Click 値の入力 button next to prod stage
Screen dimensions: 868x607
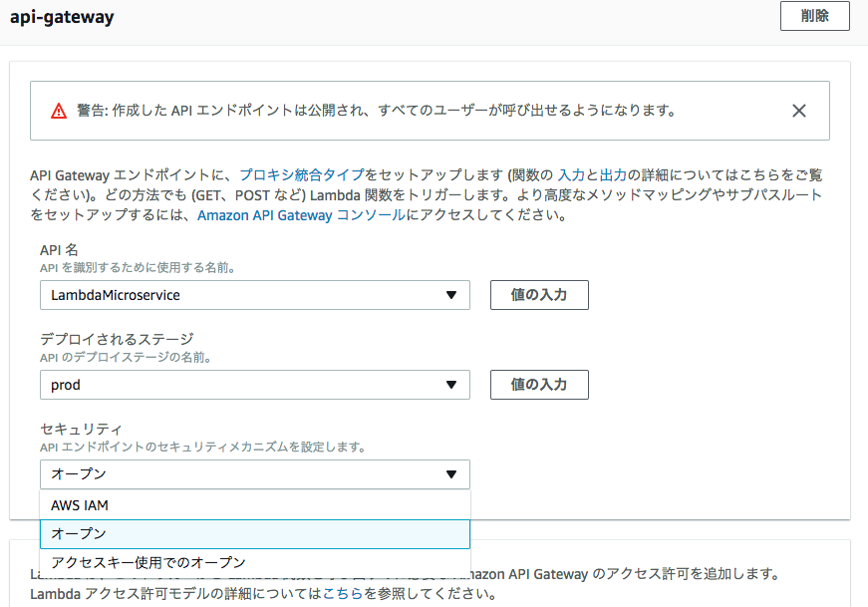pyautogui.click(x=539, y=385)
